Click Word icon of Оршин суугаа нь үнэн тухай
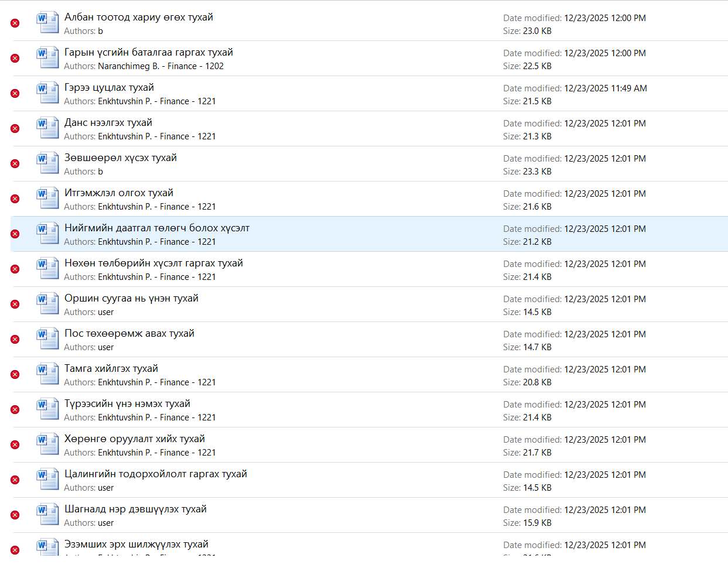 (47, 303)
